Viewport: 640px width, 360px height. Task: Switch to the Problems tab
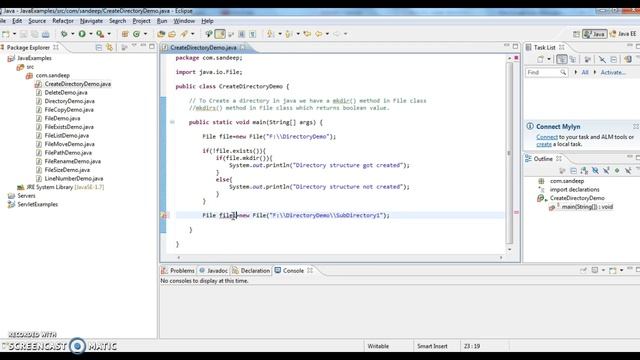(178, 271)
